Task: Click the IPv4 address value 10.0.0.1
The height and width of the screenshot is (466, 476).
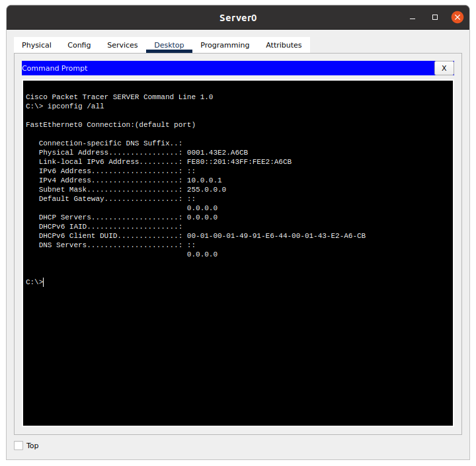Action: (x=204, y=180)
